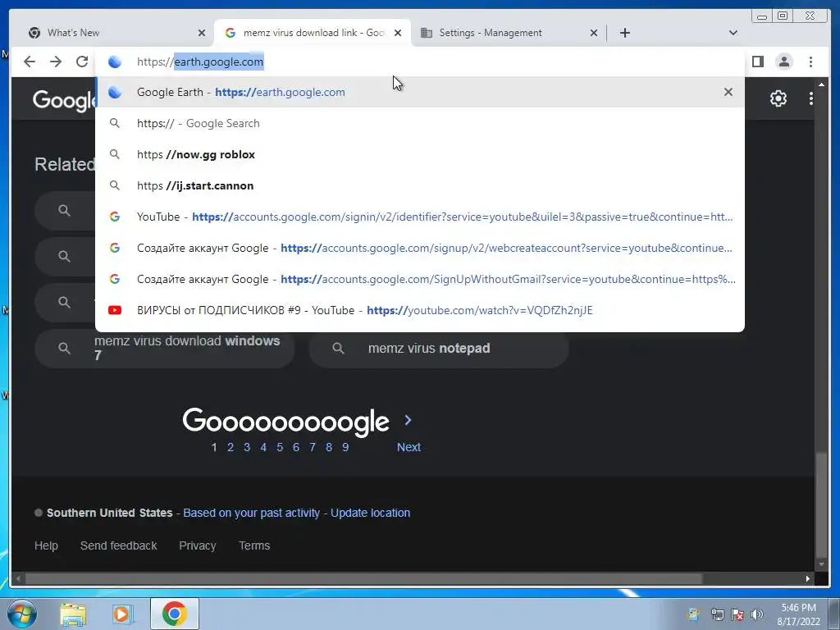The image size is (840, 630).
Task: Click the Next results link
Action: [x=409, y=447]
